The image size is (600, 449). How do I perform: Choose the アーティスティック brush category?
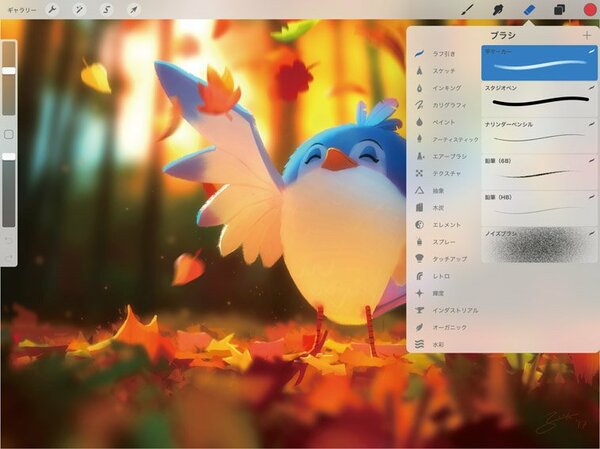pos(446,139)
